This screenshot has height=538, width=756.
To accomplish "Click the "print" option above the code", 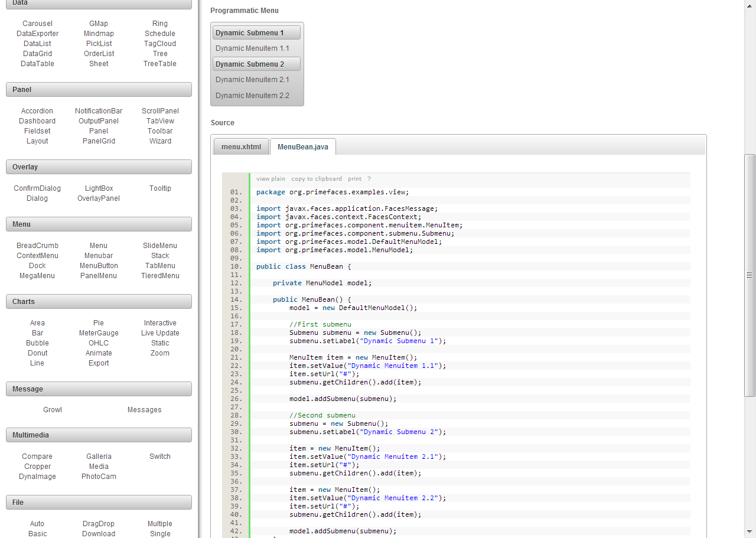I will 354,178.
